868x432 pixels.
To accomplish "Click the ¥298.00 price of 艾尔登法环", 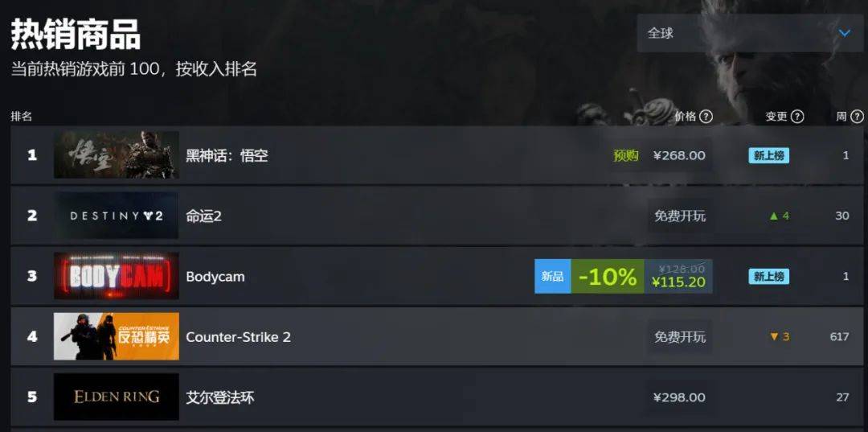I will click(680, 397).
